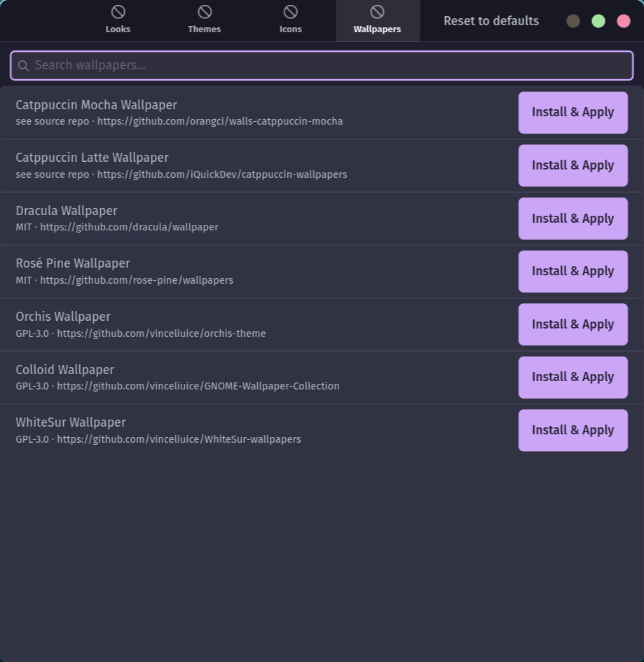Image resolution: width=644 pixels, height=662 pixels.
Task: Click the gray minimize window dot
Action: click(573, 21)
